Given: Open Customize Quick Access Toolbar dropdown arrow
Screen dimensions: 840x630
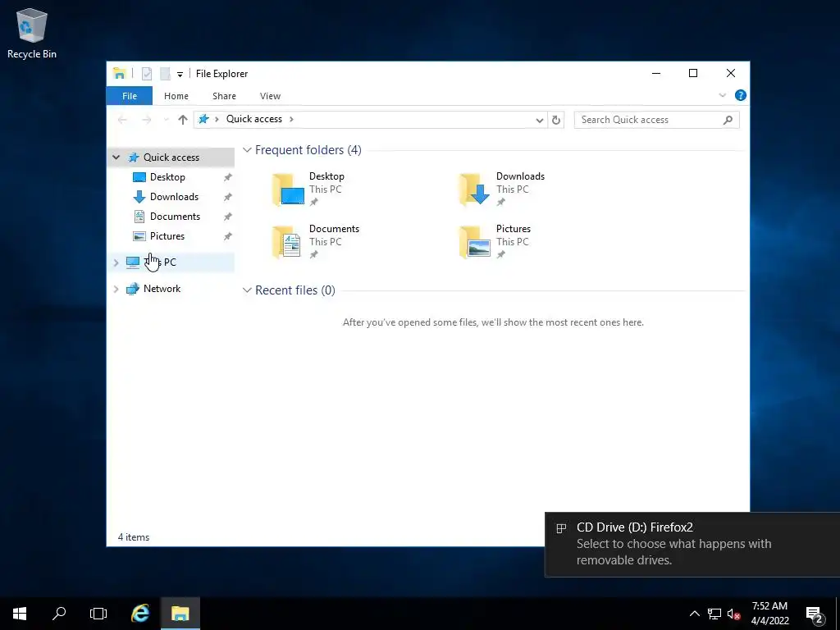Looking at the screenshot, I should pyautogui.click(x=180, y=75).
